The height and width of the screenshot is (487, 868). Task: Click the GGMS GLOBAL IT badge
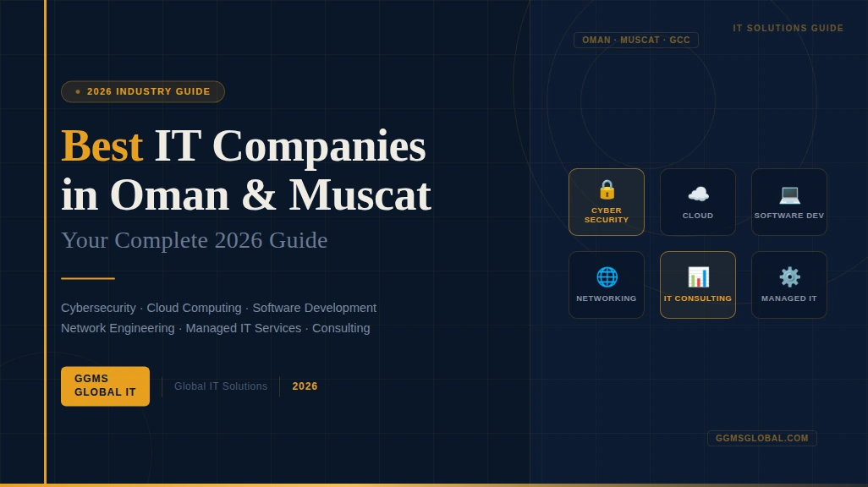pos(105,386)
